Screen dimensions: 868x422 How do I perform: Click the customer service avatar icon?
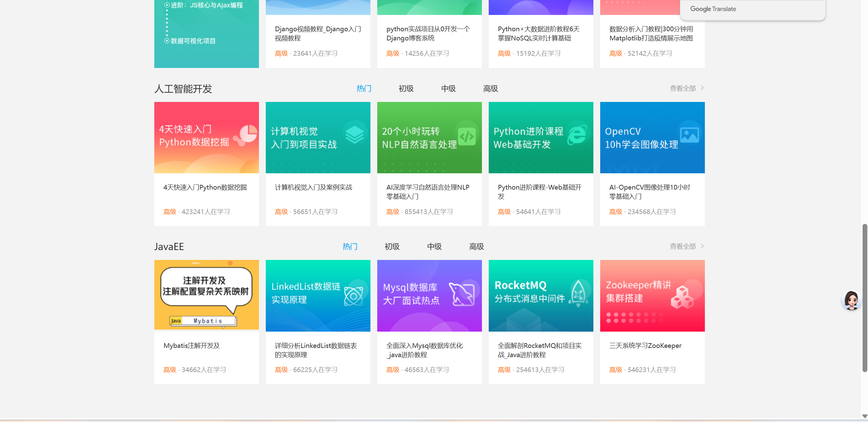click(852, 300)
